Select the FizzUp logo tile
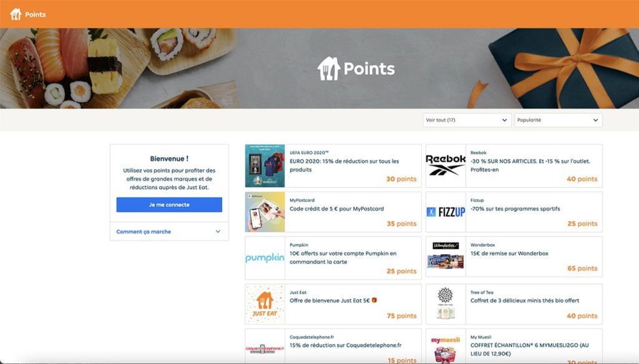Image resolution: width=639 pixels, height=364 pixels. click(446, 212)
